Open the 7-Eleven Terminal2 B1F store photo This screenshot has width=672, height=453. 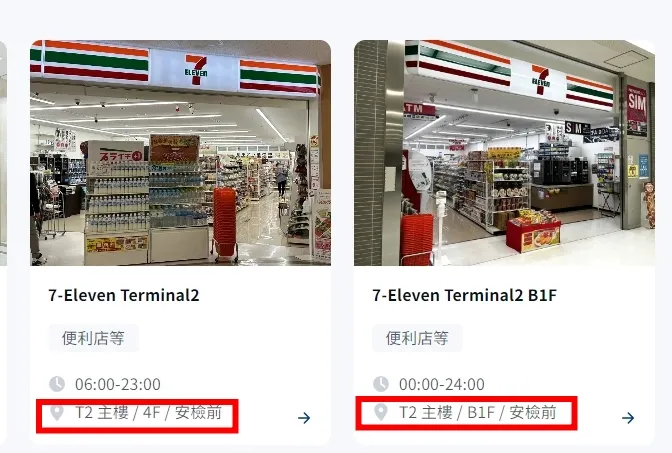[x=504, y=153]
